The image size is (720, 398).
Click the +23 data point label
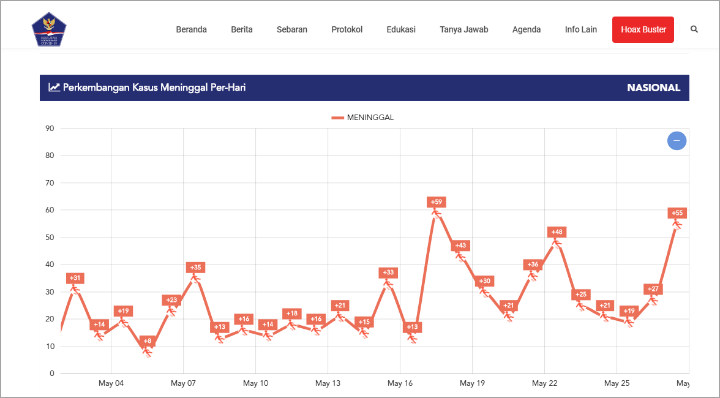click(x=171, y=300)
